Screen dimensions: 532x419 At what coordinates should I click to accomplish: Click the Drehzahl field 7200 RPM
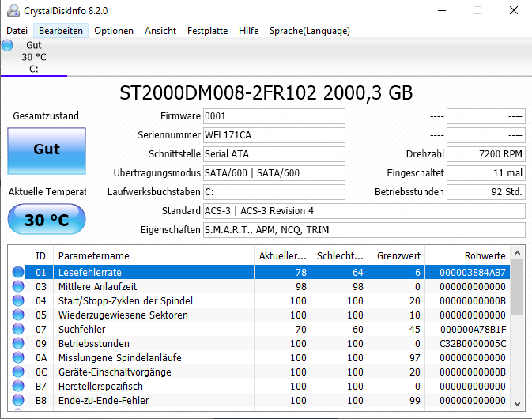pos(486,154)
